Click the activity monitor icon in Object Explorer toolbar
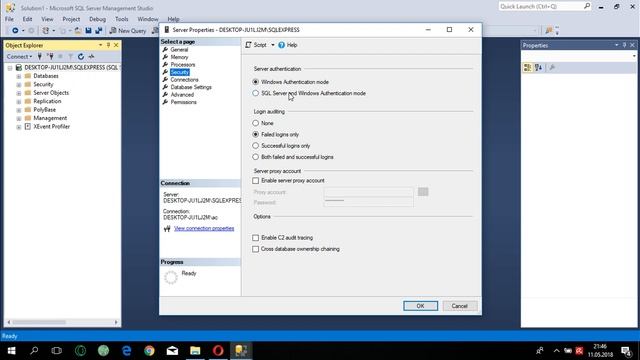Screen dimensions: 640x360 tap(91, 56)
